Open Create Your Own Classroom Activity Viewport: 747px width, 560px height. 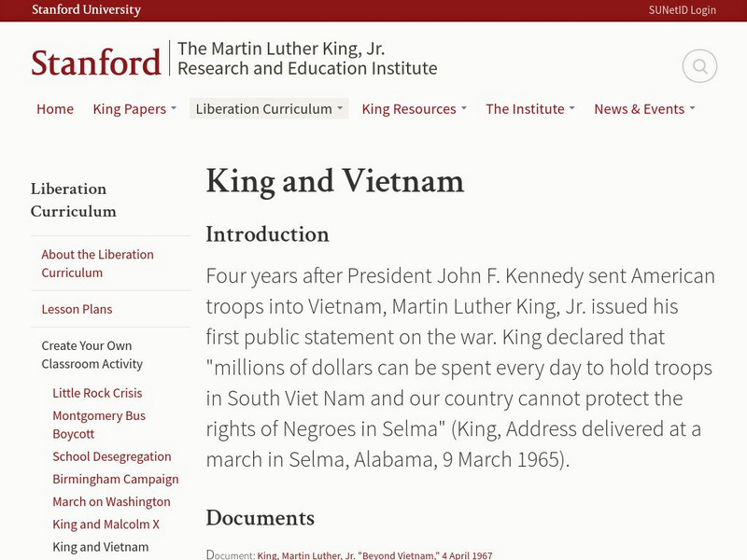pos(92,355)
